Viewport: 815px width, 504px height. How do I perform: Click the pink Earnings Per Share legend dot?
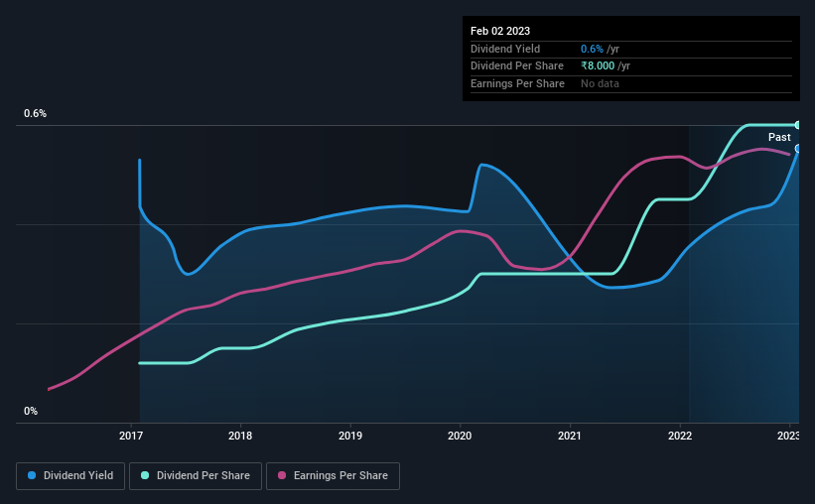[282, 475]
